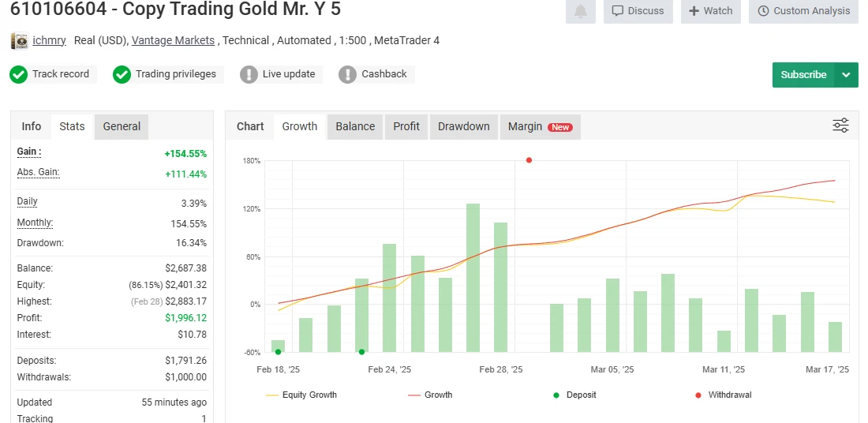Switch to the Drawdown chart tab

click(463, 126)
